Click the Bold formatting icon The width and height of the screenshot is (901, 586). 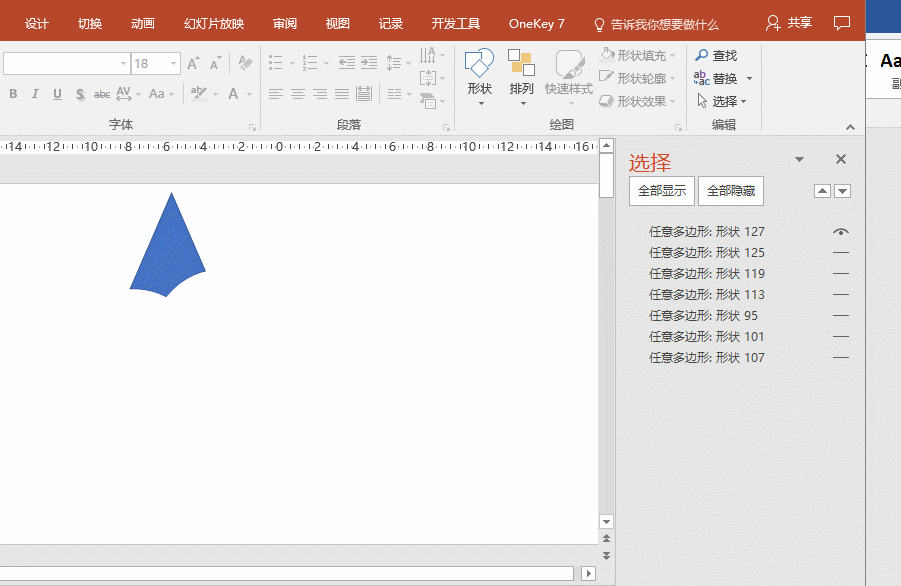point(13,94)
